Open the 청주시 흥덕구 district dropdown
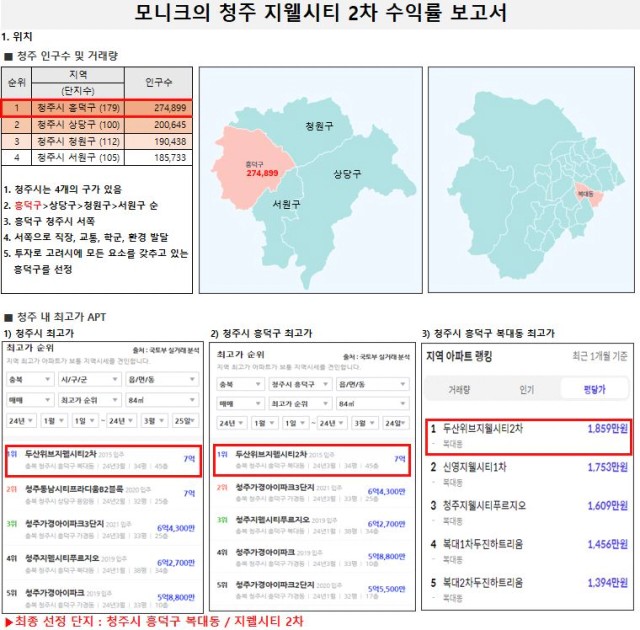This screenshot has width=640, height=630. click(x=300, y=384)
